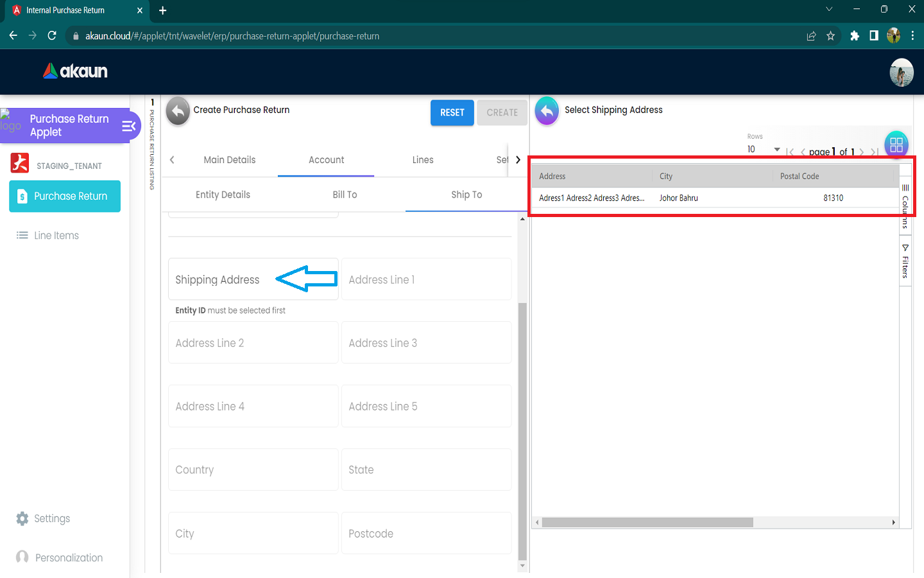Go to last page of address list
The height and width of the screenshot is (578, 924).
click(874, 152)
